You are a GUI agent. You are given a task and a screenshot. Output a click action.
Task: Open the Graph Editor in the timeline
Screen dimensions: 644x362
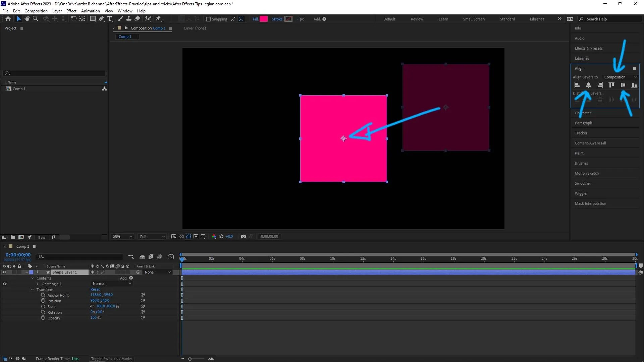coord(171,257)
